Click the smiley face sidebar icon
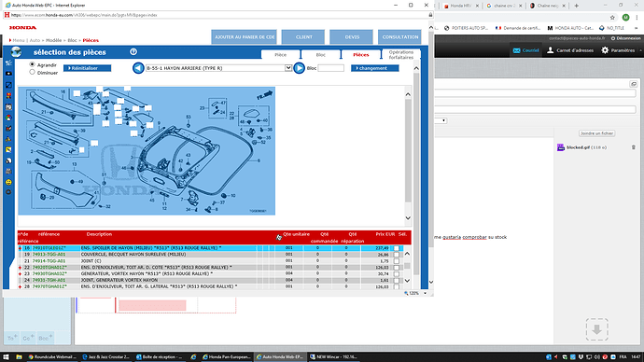 pos(8,182)
